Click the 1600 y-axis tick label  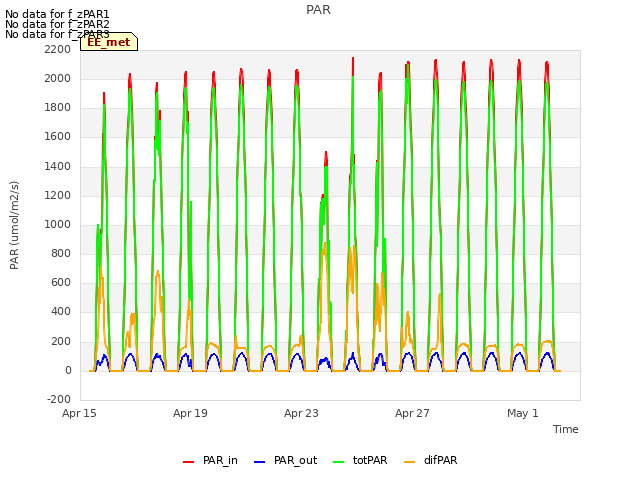pyautogui.click(x=58, y=137)
